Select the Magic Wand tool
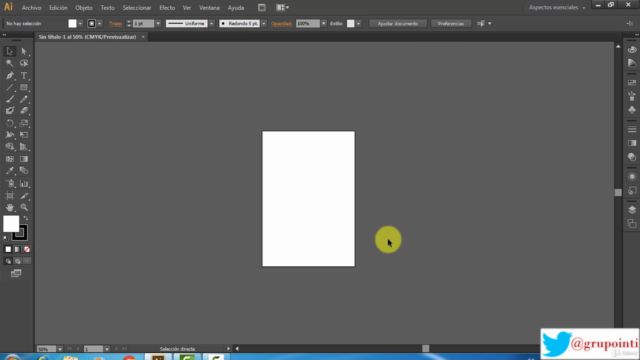This screenshot has height=360, width=640. pyautogui.click(x=9, y=63)
